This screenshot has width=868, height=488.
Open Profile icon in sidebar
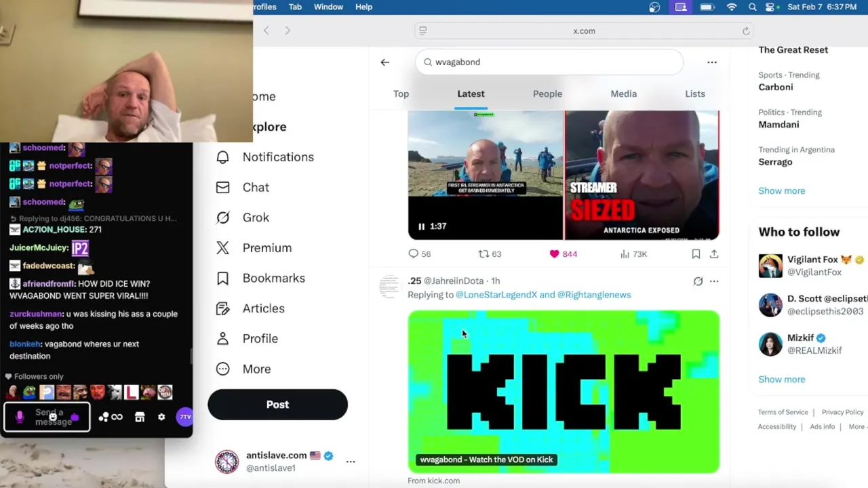pyautogui.click(x=222, y=339)
